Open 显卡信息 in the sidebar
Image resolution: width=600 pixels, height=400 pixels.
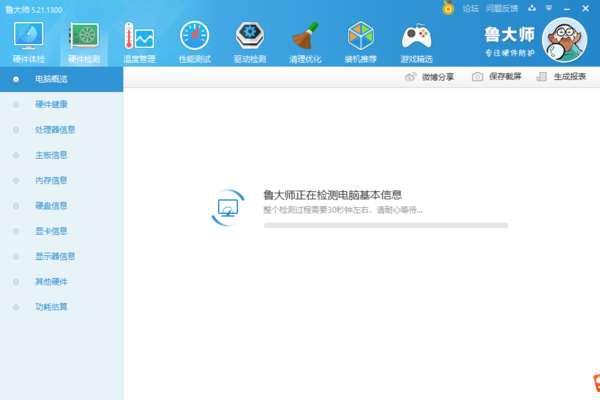coord(51,231)
